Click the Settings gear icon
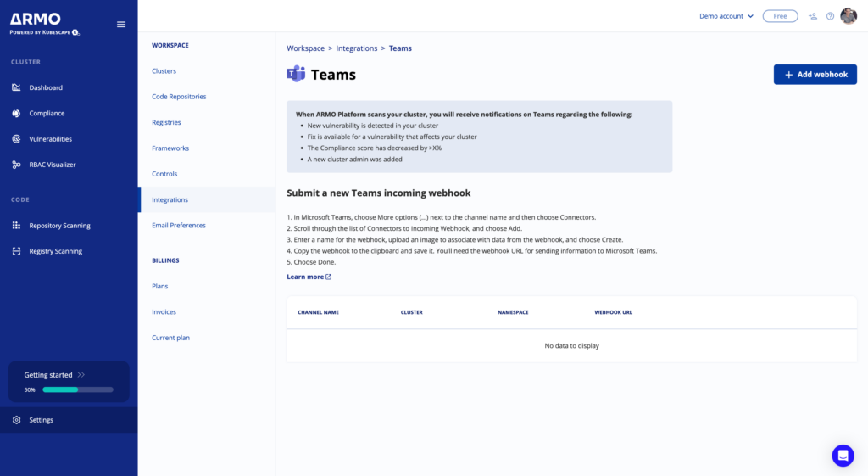This screenshot has height=476, width=868. coord(17,420)
